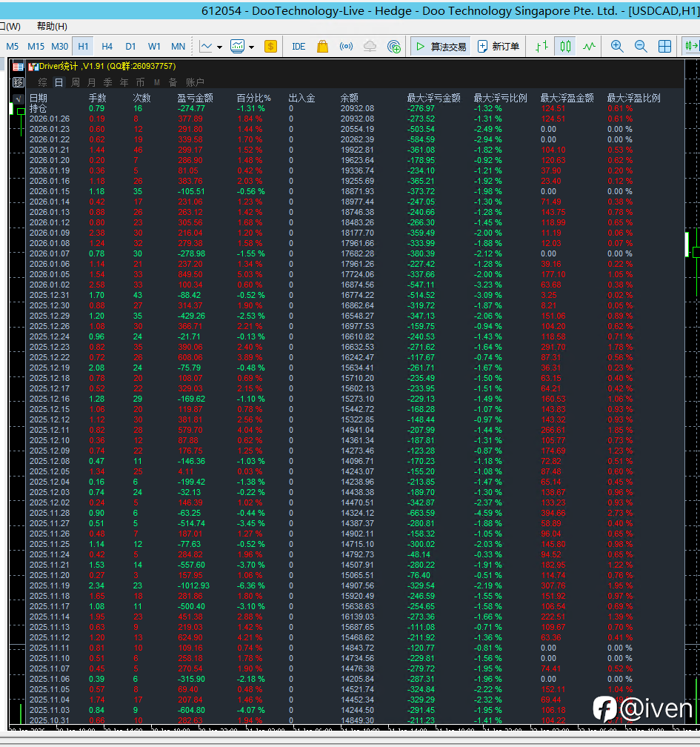Click the -1012.93 loss value

pyautogui.click(x=193, y=586)
